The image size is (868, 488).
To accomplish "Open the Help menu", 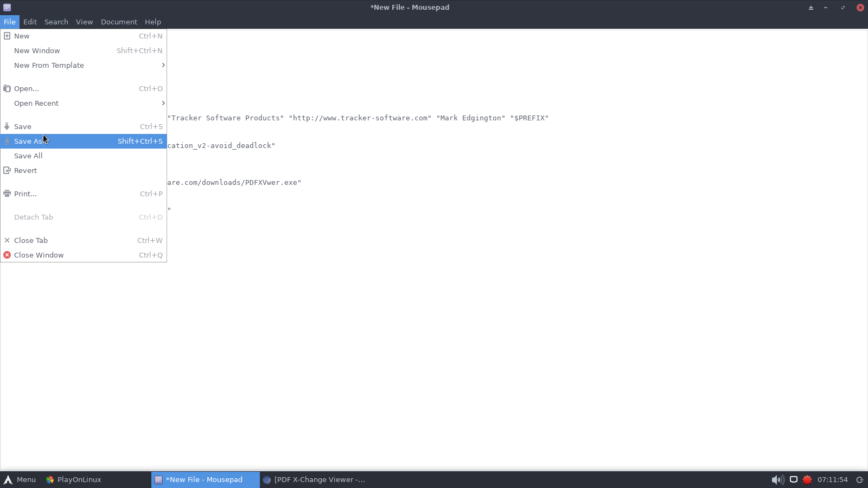I will [153, 22].
